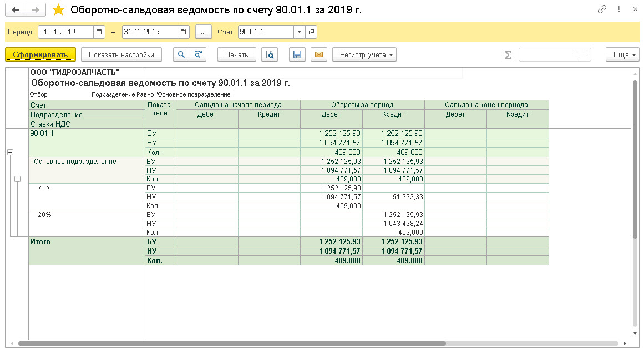Click the scroll down arrow
The width and height of the screenshot is (644, 348).
tap(635, 334)
